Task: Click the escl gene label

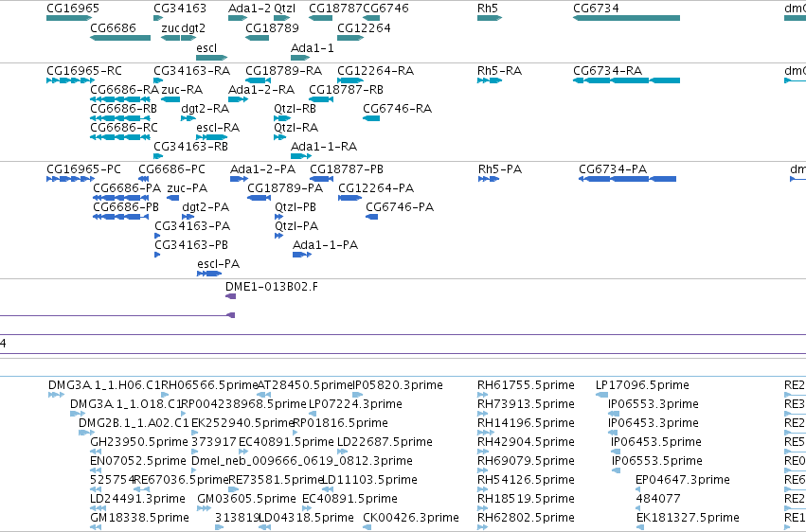Action: click(x=206, y=47)
